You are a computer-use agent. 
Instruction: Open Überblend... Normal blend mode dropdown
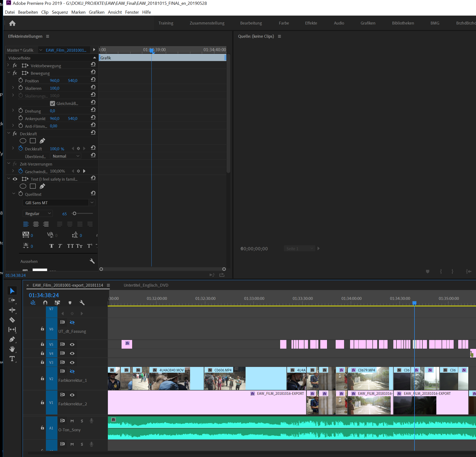[x=66, y=156]
